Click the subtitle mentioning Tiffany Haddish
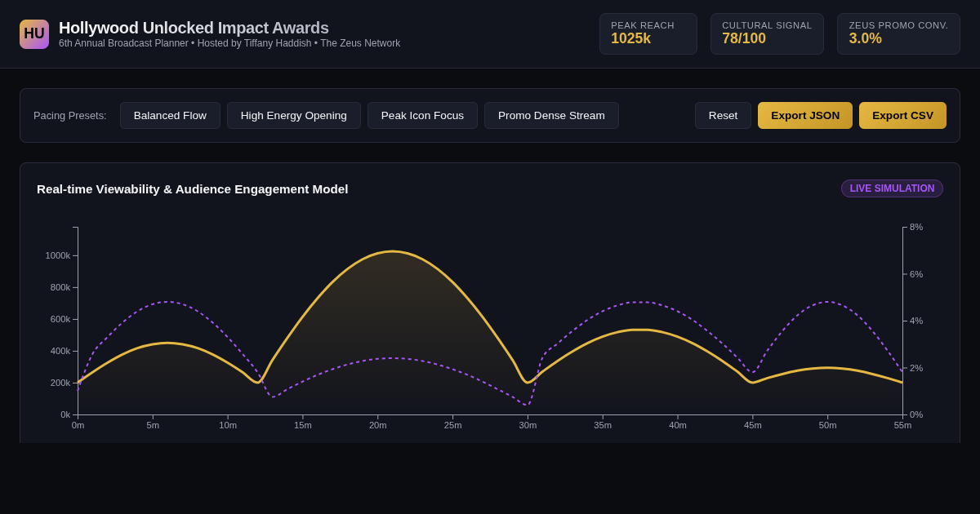 [229, 43]
